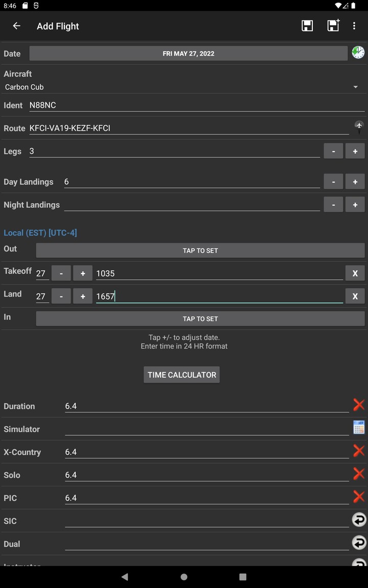
Task: Open the Simulator calculator icon
Action: (359, 427)
